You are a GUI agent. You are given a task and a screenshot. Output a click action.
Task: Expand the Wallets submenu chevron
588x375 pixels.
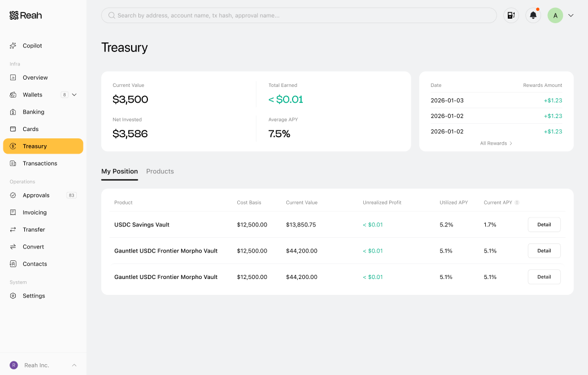[74, 95]
